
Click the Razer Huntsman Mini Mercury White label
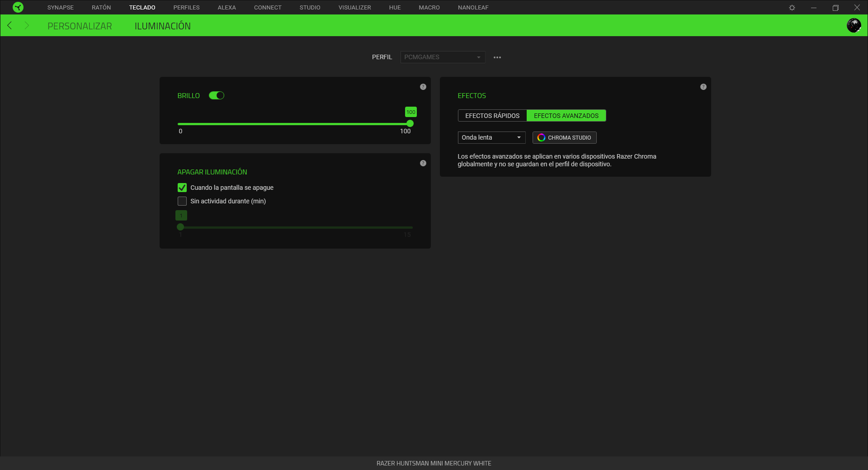click(x=434, y=463)
